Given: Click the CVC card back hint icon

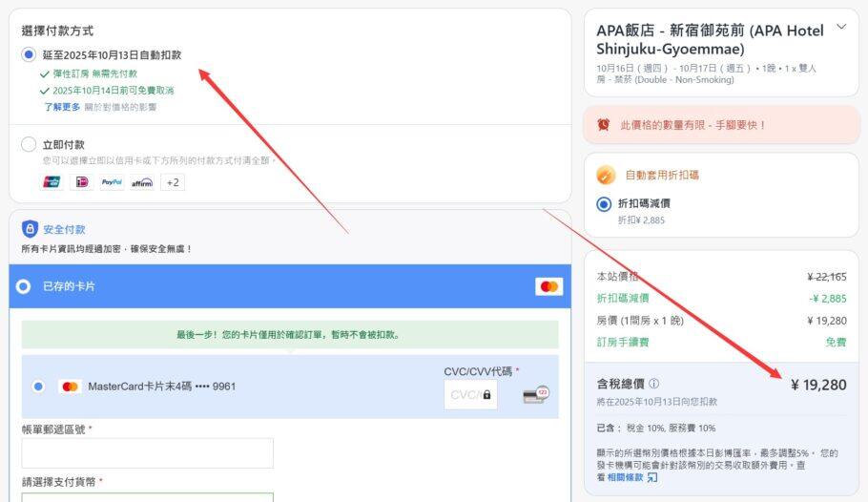Looking at the screenshot, I should 535,394.
